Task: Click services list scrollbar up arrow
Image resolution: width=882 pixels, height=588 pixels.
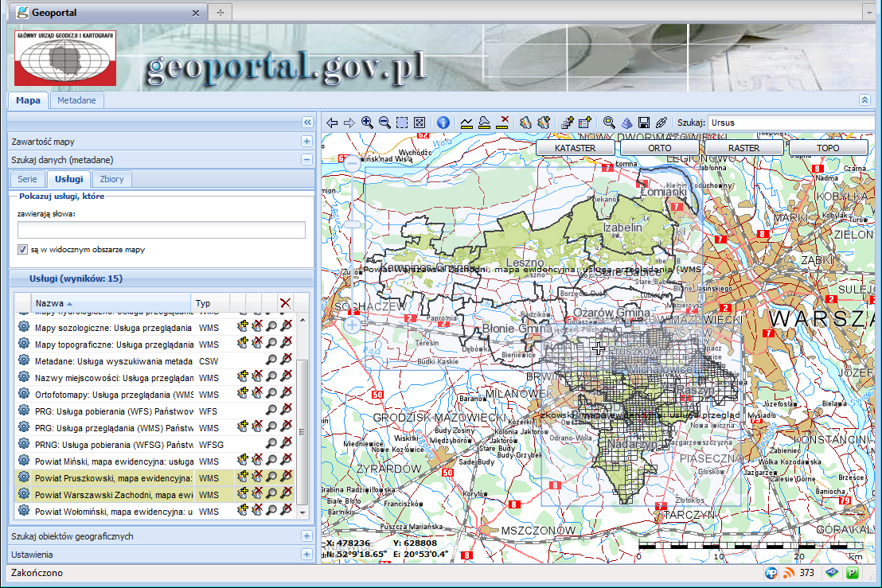Action: click(x=302, y=320)
